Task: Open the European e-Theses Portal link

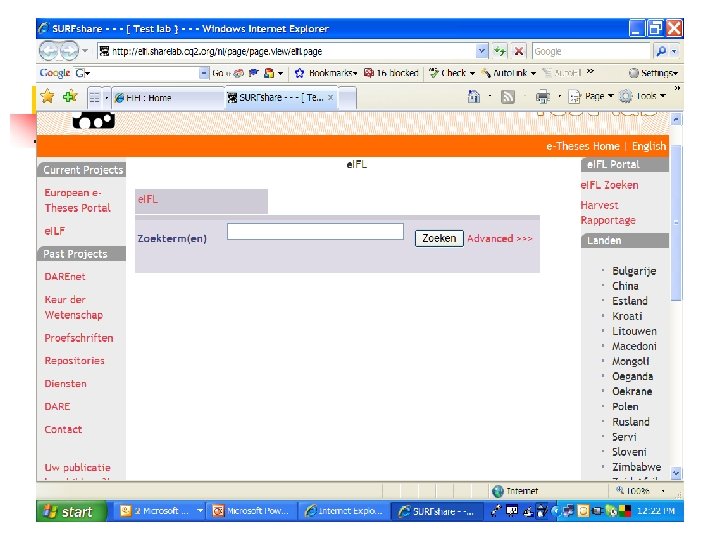Action: coord(78,200)
